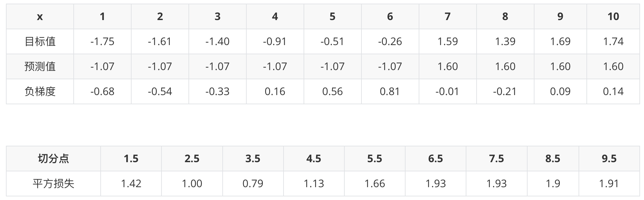Click the negative gradient cell 0.81

pyautogui.click(x=390, y=91)
